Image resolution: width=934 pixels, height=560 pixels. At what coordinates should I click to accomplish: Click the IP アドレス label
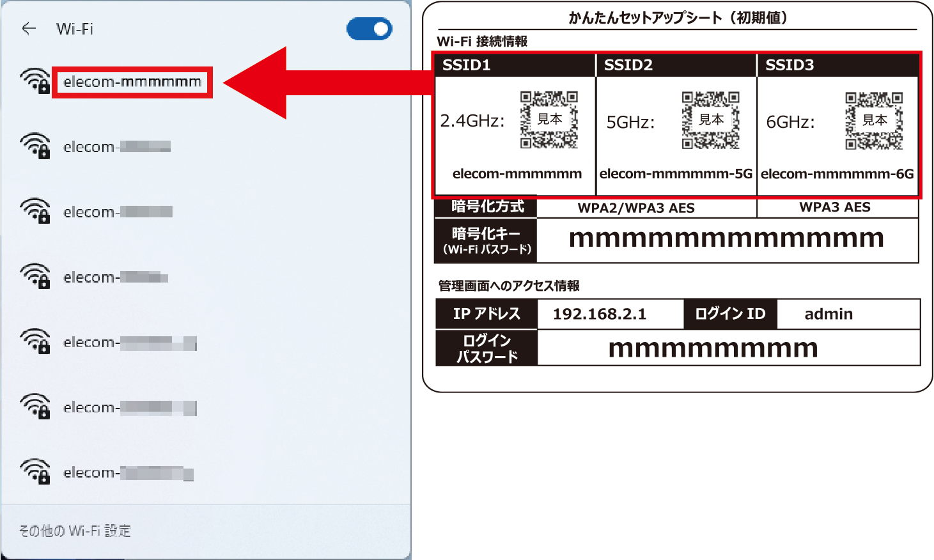click(486, 314)
